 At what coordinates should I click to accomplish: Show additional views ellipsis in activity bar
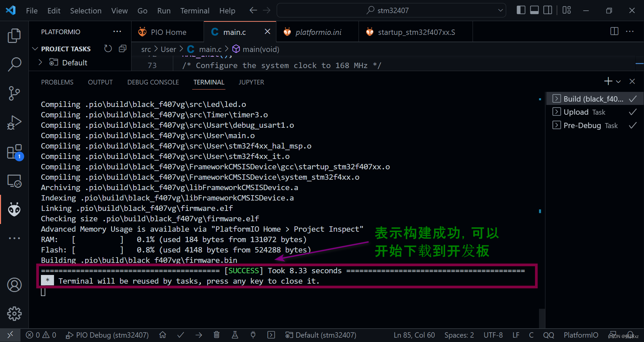pyautogui.click(x=14, y=238)
